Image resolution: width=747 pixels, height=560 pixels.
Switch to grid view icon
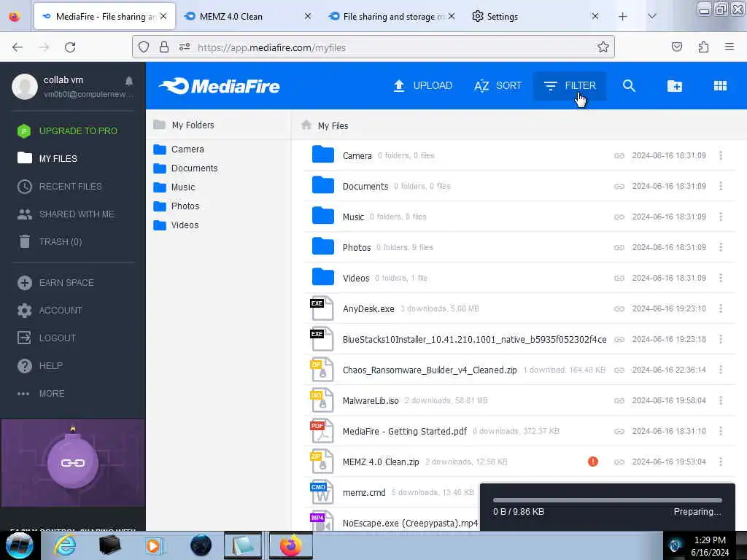click(720, 86)
